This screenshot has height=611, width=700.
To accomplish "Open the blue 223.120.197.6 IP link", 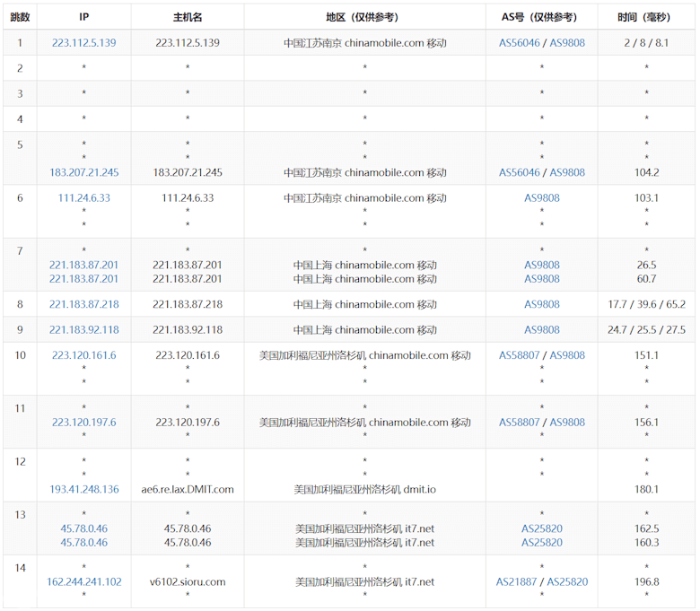I will pos(83,422).
